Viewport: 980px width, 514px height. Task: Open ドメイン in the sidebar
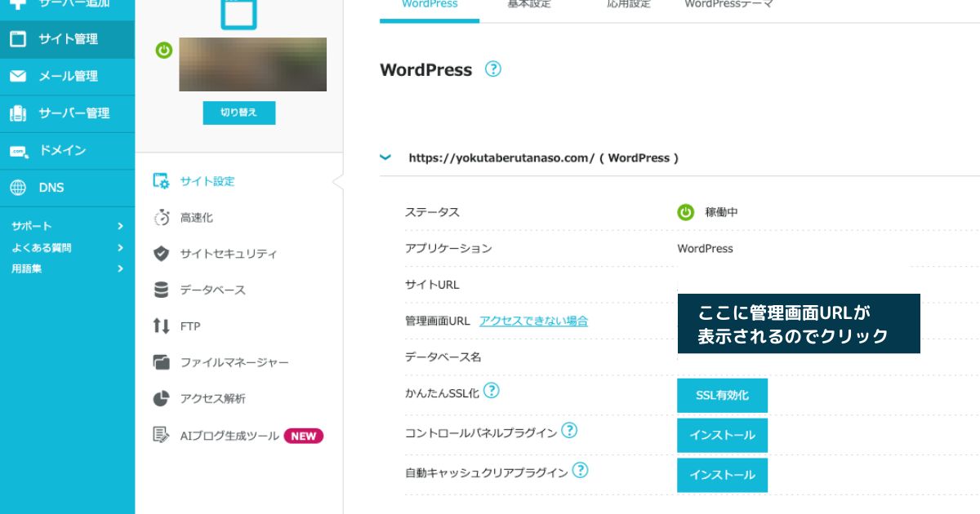point(67,151)
